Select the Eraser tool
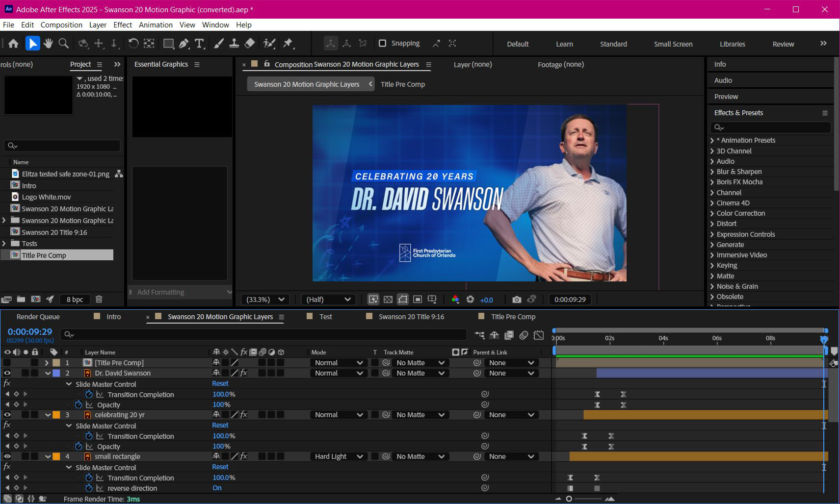This screenshot has height=504, width=840. point(249,44)
